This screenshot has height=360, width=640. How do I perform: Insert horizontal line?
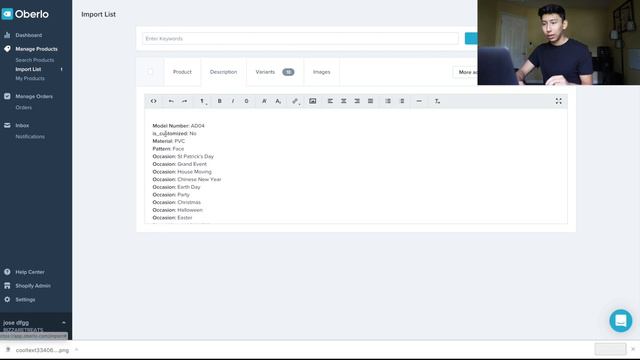419,101
